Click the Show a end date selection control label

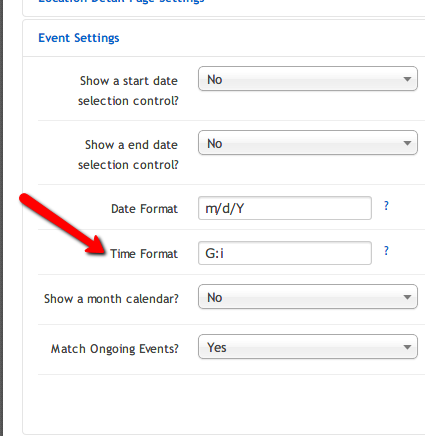(x=128, y=155)
